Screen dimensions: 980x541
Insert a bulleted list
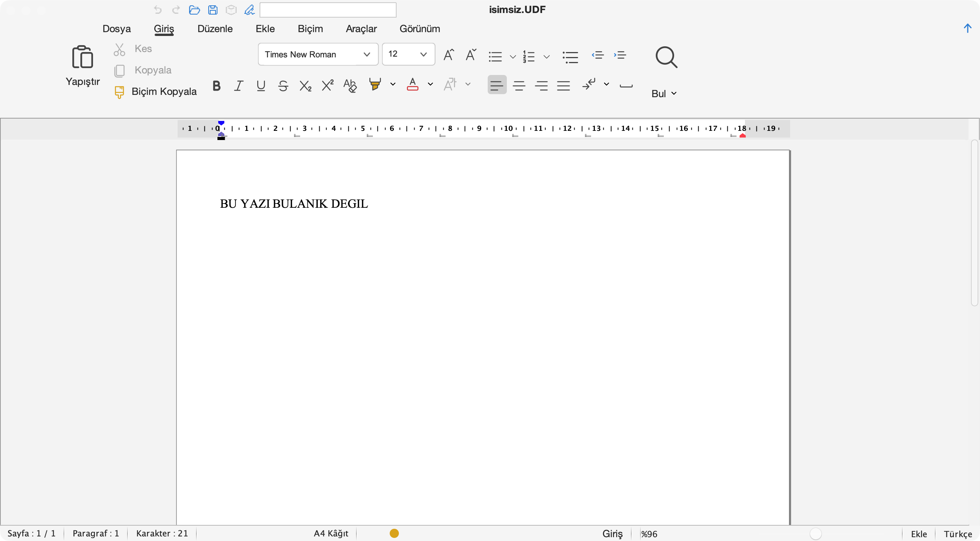point(495,57)
